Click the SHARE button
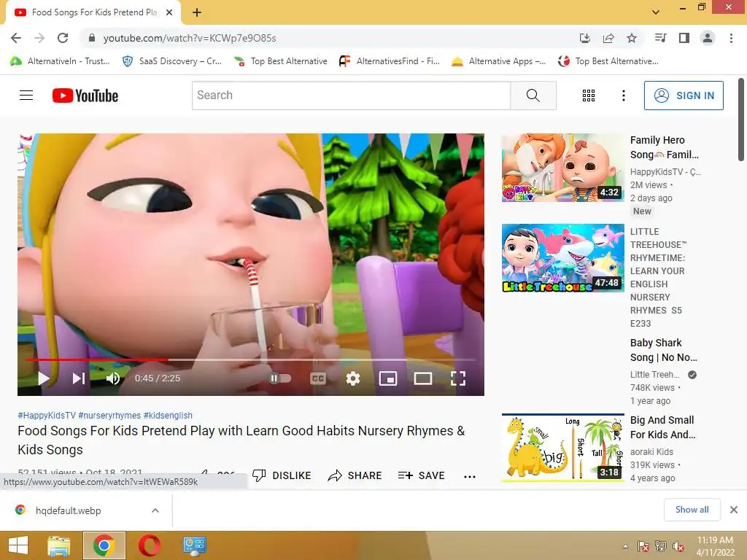The image size is (747, 560). coord(355,475)
